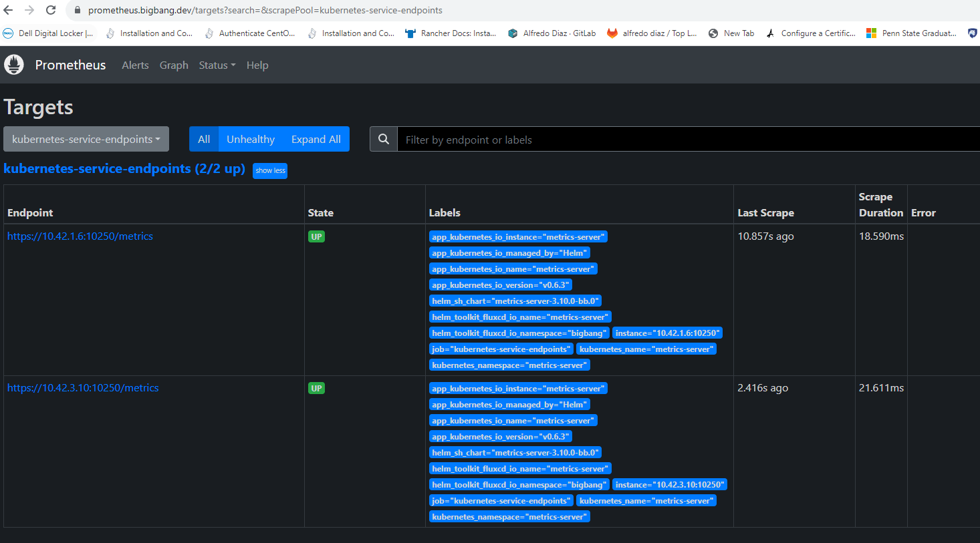Open the Status dropdown menu
This screenshot has height=543, width=980.
[217, 65]
